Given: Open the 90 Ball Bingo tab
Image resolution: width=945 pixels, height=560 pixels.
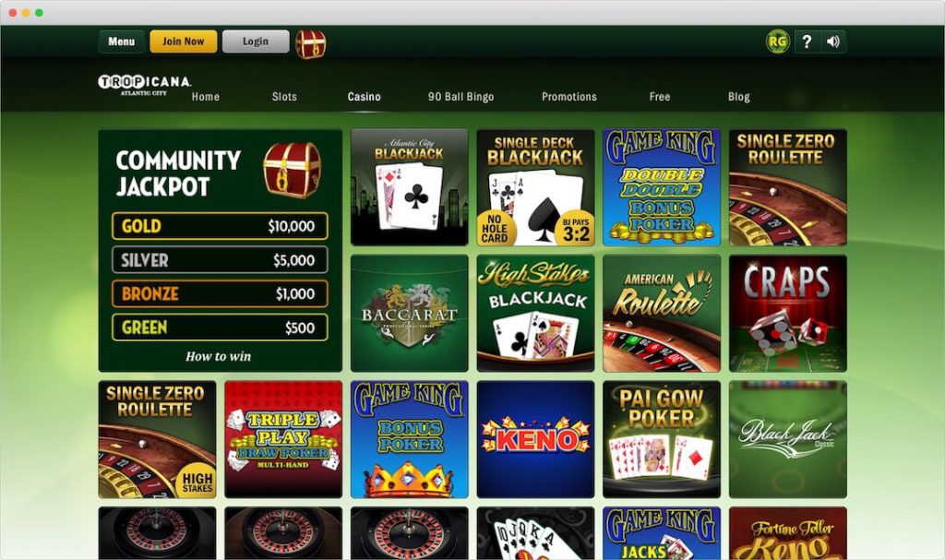Looking at the screenshot, I should click(x=461, y=97).
